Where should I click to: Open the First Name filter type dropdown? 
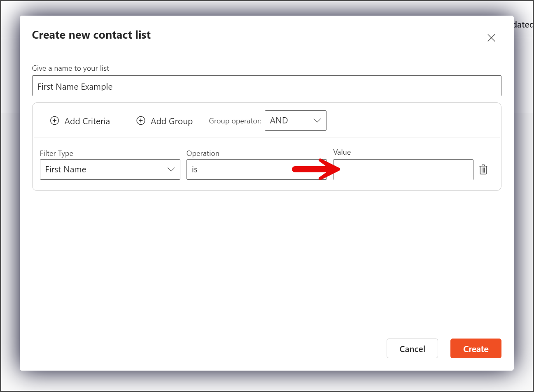[x=110, y=169]
